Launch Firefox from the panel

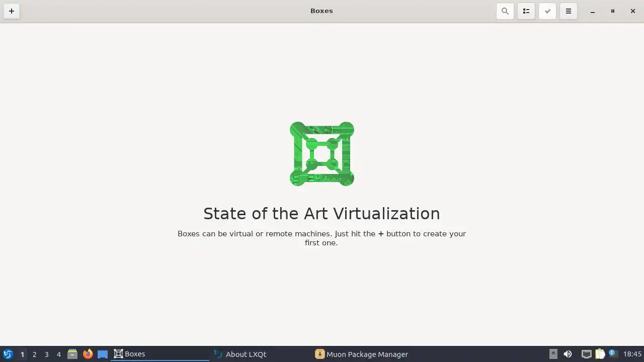88,354
